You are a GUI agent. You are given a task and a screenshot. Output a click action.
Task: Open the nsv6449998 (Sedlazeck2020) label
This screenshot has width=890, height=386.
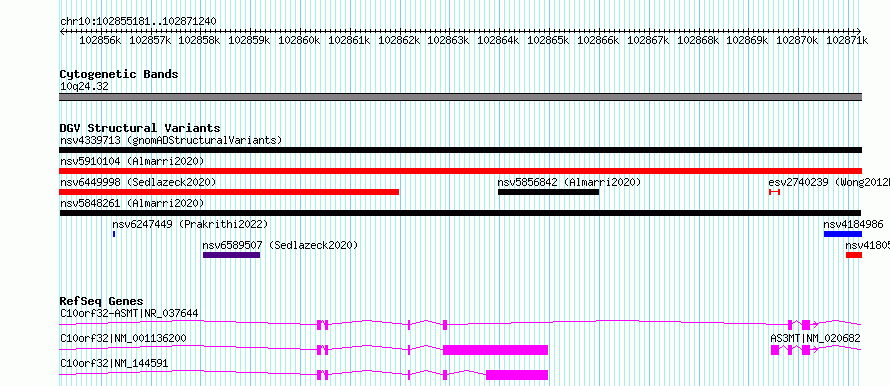click(x=138, y=182)
